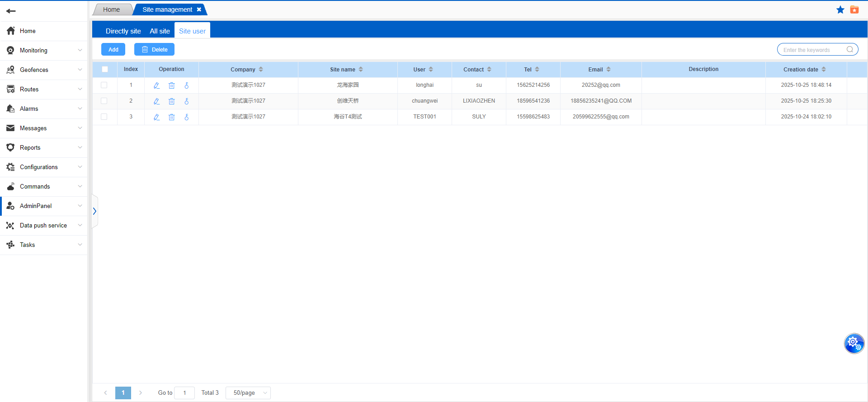868x402 pixels.
Task: Go to page 1 button
Action: (x=123, y=393)
